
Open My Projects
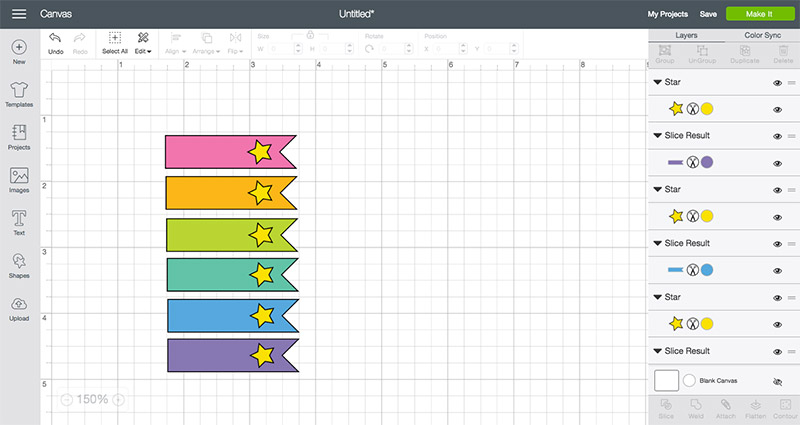[x=667, y=14]
